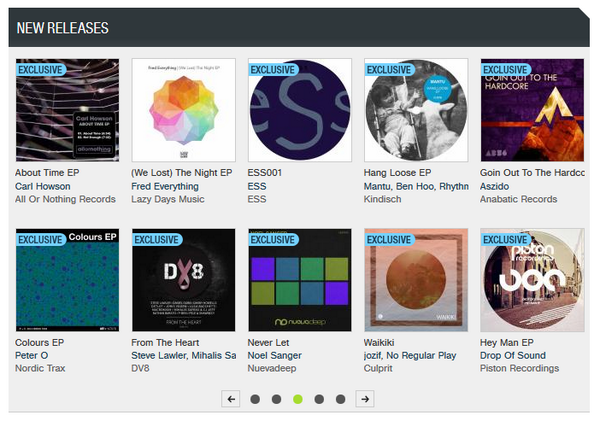Viewport: 600px width, 421px height.
Task: Open artist Drop Of Sound
Action: [513, 356]
